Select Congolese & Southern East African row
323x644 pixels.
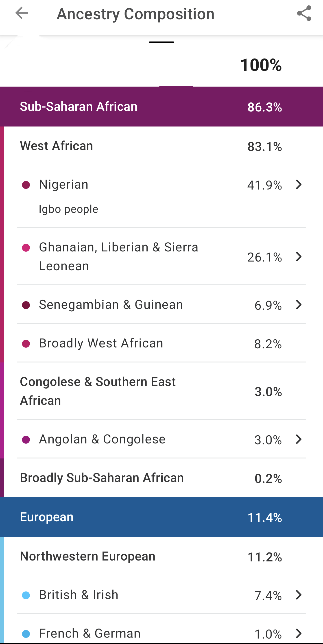(x=161, y=391)
